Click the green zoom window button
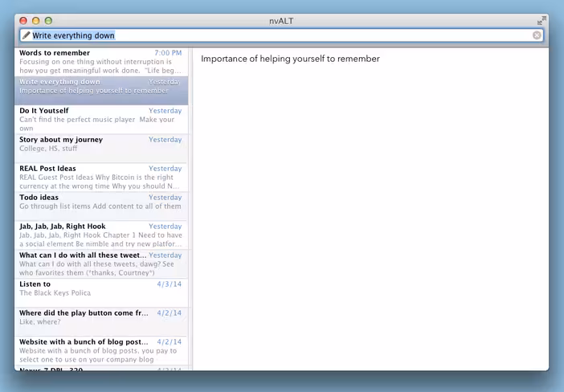The image size is (564, 392). [48, 21]
